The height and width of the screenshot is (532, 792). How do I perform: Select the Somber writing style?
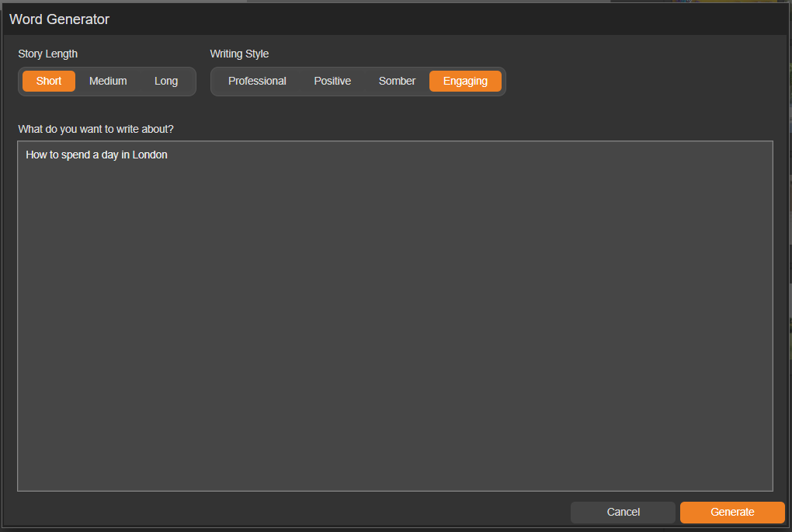pos(397,81)
